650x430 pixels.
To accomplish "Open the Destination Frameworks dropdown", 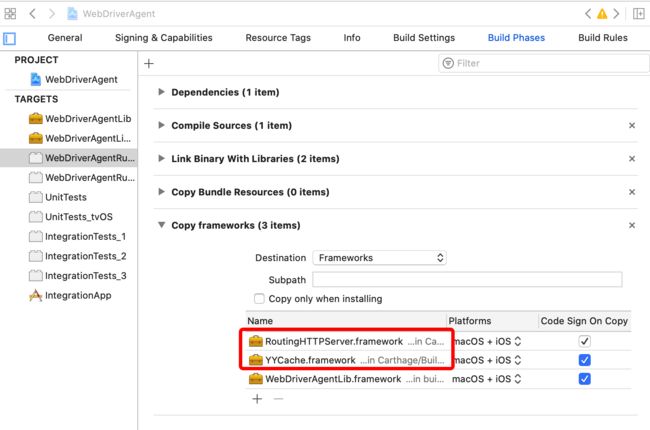I will coord(379,258).
